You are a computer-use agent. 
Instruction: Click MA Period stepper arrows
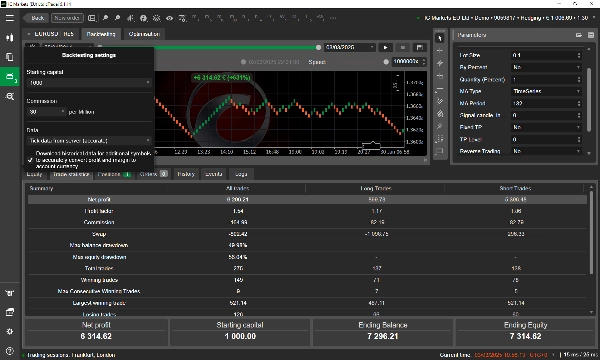tap(579, 103)
